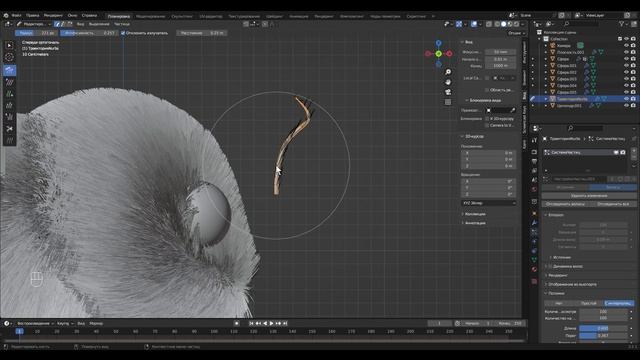Toggle X-ray in viewport header
This screenshot has width=640, height=360.
(x=489, y=24)
